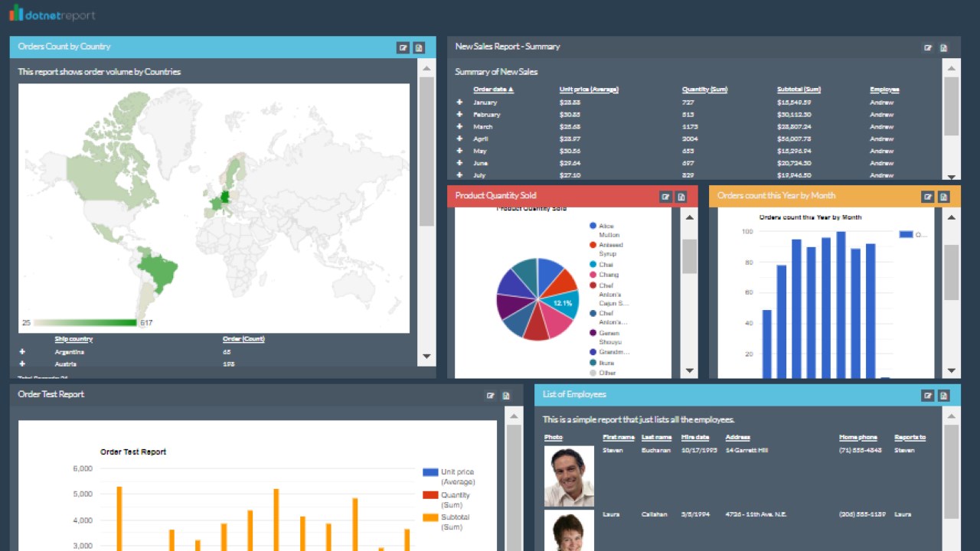Expand the June sales row
Viewport: 980px width, 551px height.
[459, 163]
